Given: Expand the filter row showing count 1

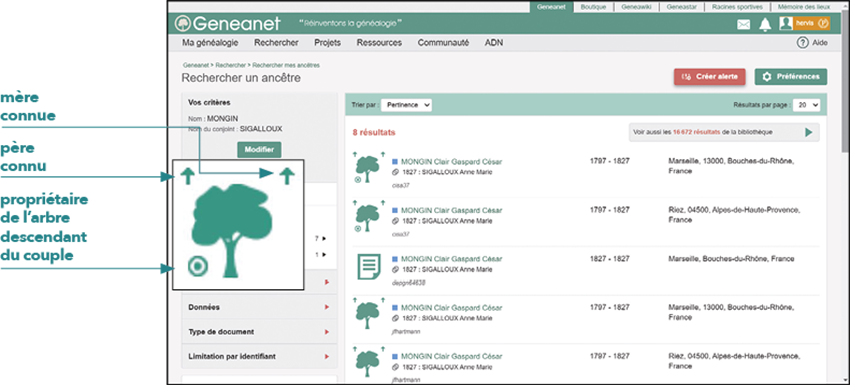Looking at the screenshot, I should 320,254.
